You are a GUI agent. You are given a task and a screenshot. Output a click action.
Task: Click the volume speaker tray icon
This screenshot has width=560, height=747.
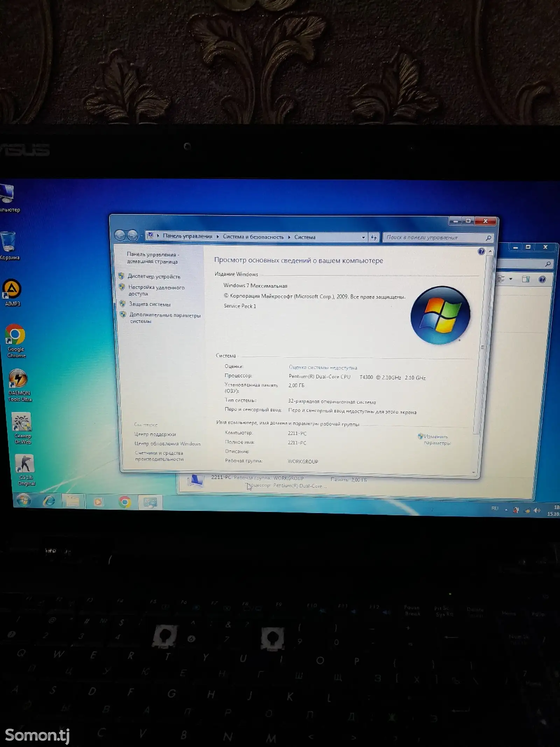pos(537,511)
